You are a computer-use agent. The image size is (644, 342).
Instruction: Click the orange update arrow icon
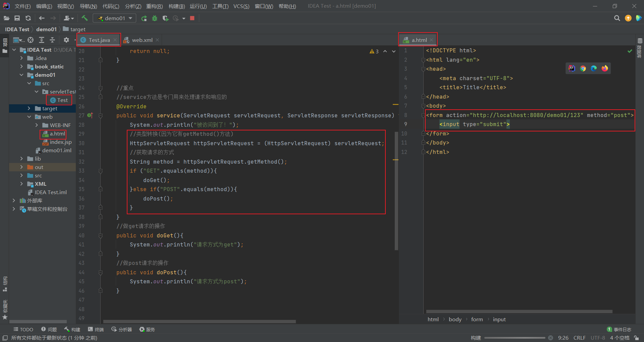628,18
